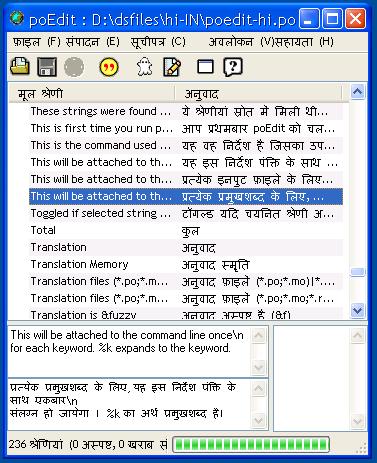Click the green translation progress bar
The image size is (377, 463).
coord(251,444)
